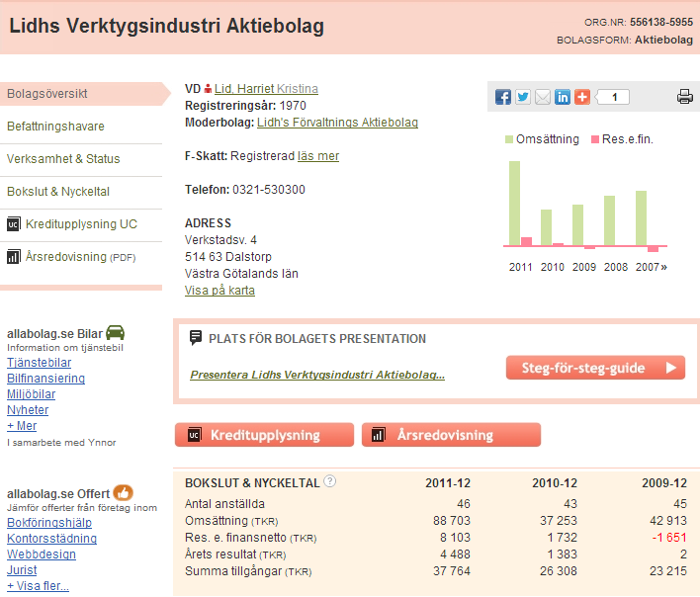Click Årets resultat value 4 488
This screenshot has width=700, height=597.
tap(455, 554)
